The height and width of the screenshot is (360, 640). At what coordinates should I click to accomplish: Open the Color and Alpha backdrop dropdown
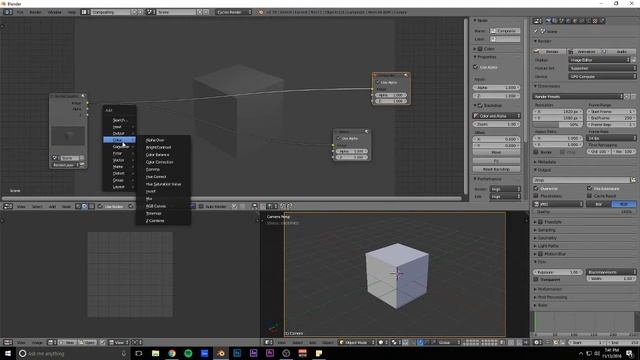pos(496,116)
